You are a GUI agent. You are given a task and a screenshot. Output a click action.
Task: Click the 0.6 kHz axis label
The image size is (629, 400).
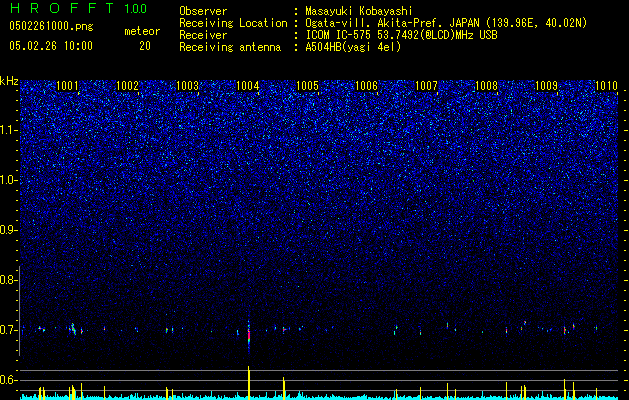pyautogui.click(x=8, y=380)
